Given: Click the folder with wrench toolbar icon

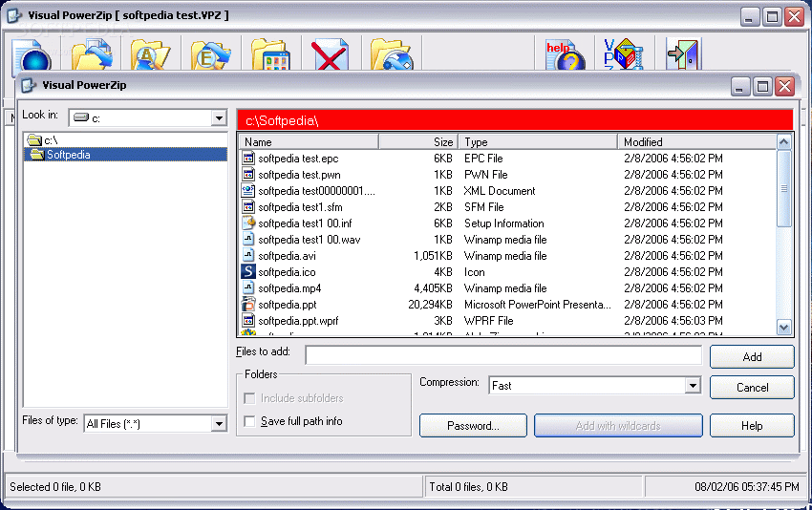Looking at the screenshot, I should tap(392, 54).
